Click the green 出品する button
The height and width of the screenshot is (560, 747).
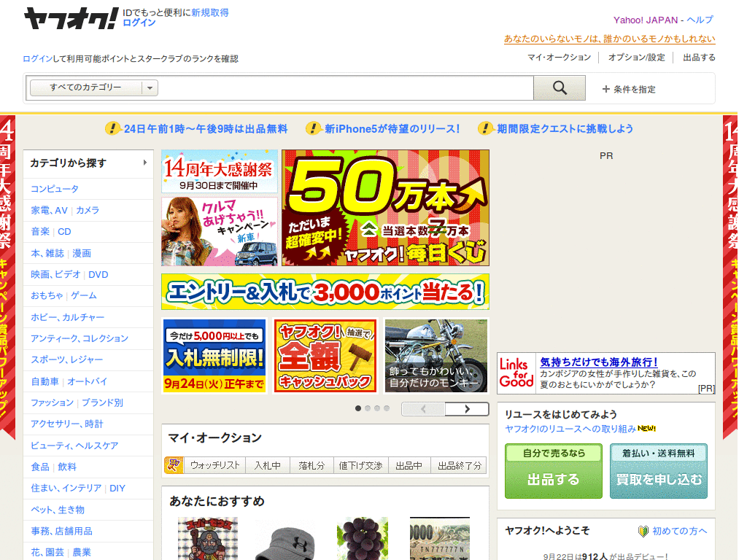tap(554, 471)
